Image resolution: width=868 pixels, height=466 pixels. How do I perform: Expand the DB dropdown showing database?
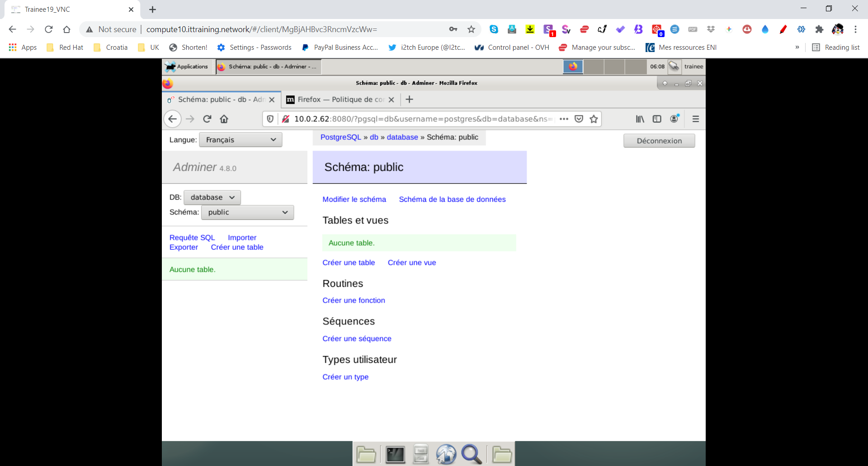tap(212, 197)
